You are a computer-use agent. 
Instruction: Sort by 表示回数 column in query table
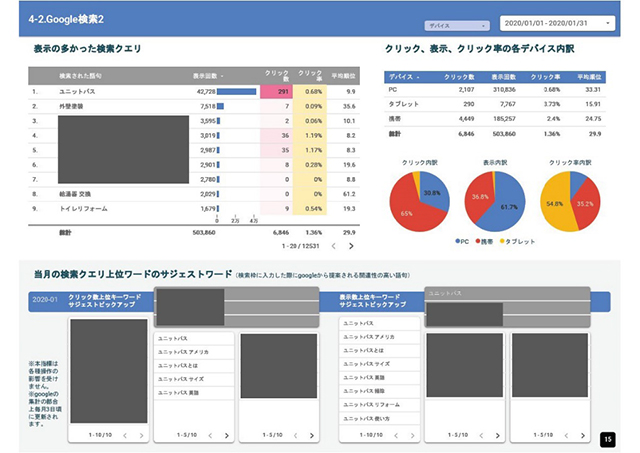pos(208,76)
